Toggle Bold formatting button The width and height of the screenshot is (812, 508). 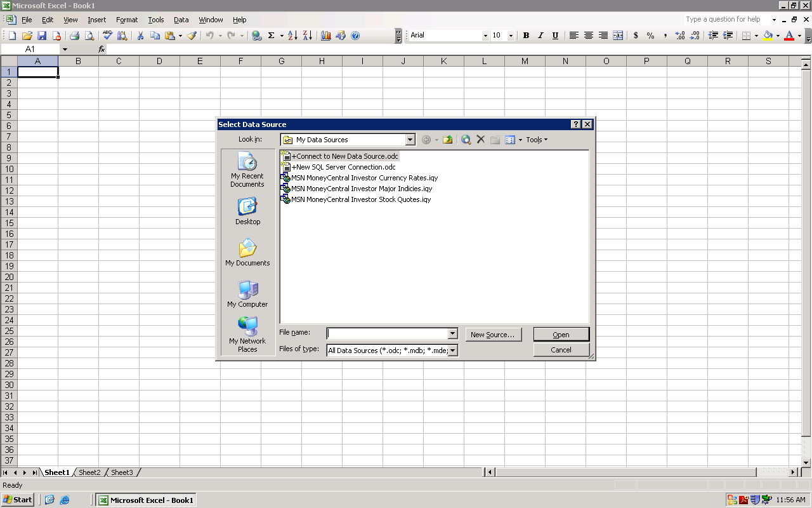[x=526, y=36]
